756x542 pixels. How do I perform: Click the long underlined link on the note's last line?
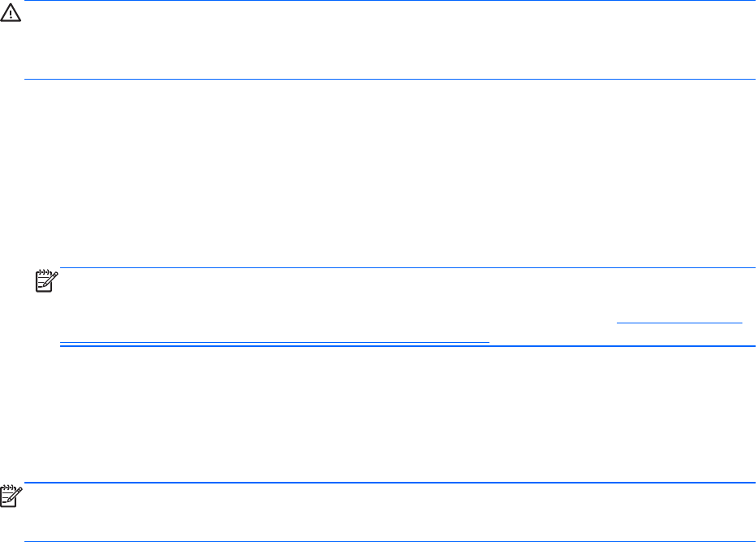pos(275,342)
